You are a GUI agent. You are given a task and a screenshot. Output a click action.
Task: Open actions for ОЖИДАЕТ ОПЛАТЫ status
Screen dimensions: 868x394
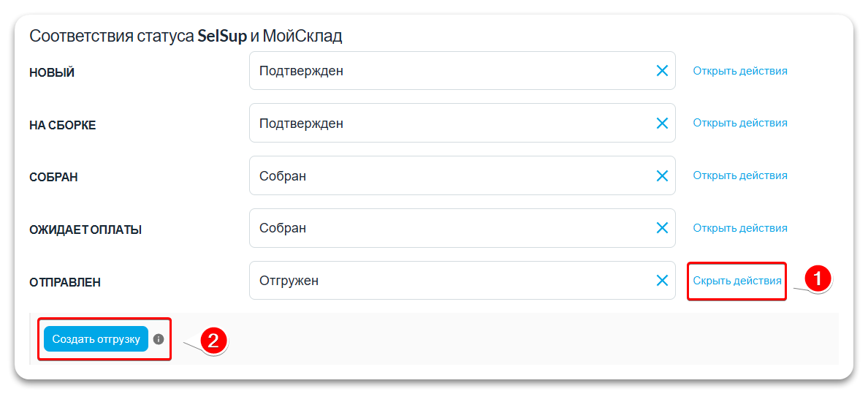point(740,228)
